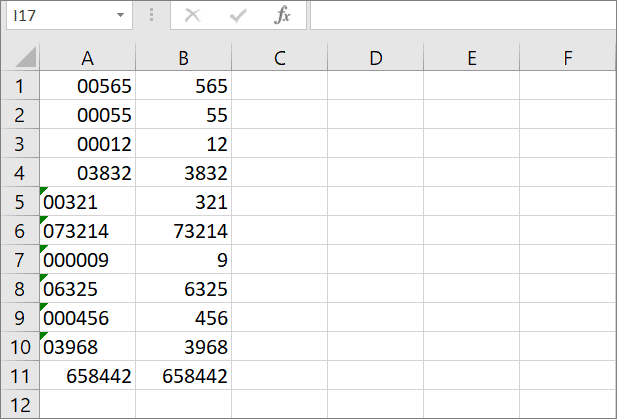Click the vertical dots formula bar handle
This screenshot has height=419, width=617.
pos(151,15)
